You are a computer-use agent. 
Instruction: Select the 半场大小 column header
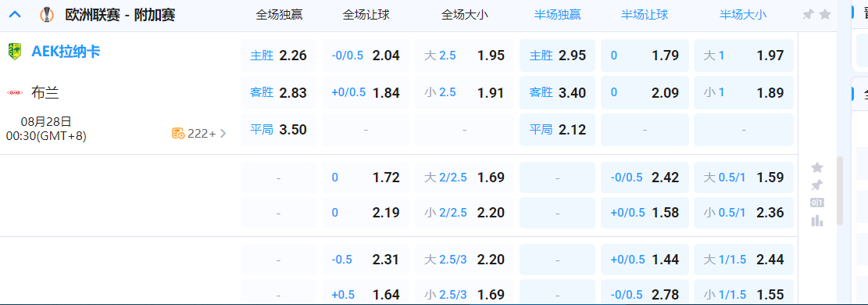743,15
